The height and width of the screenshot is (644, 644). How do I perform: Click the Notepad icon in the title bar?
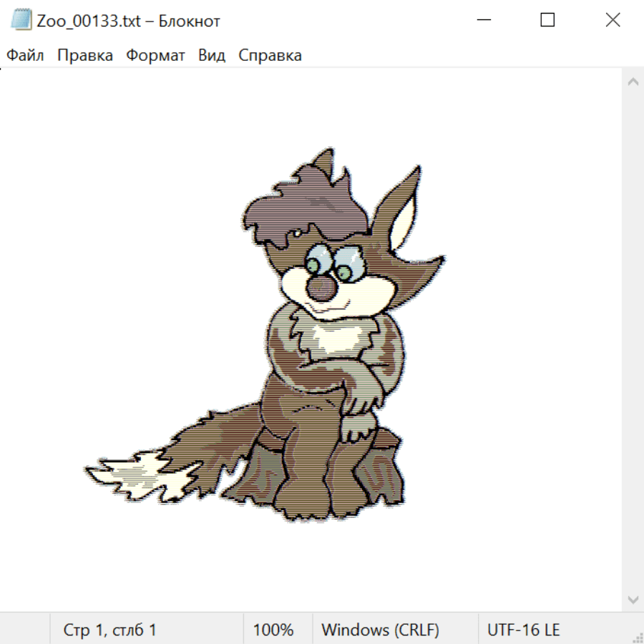(x=21, y=20)
